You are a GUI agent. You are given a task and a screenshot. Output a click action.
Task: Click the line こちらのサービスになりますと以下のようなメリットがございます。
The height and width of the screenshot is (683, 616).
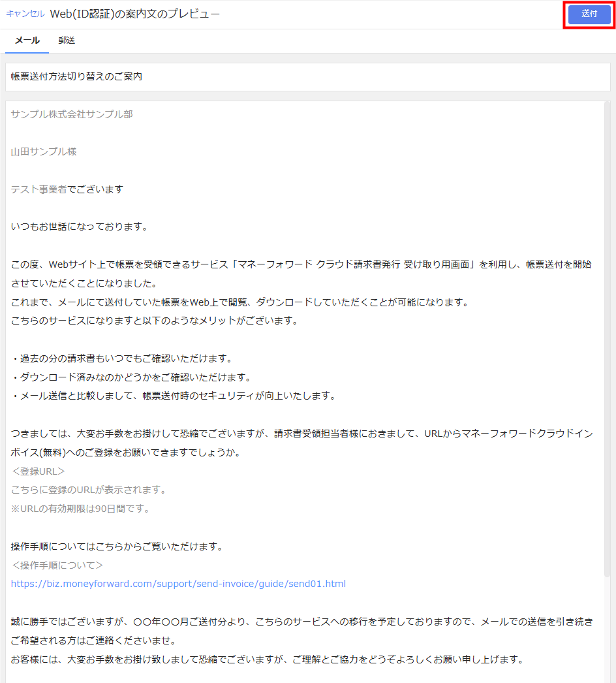[156, 321]
